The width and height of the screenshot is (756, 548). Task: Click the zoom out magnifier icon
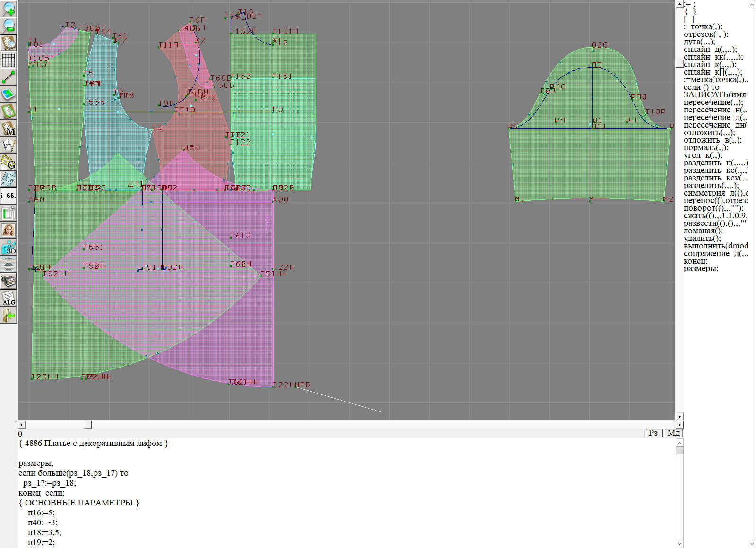pos(9,26)
